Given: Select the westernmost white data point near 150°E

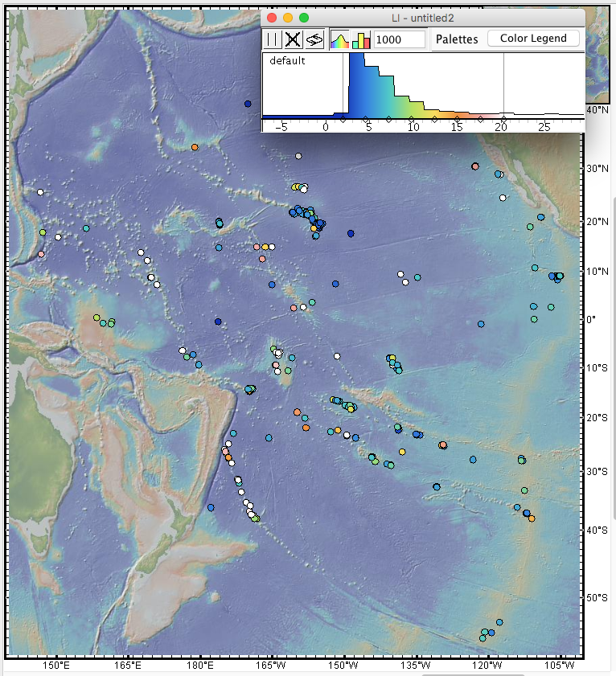Looking at the screenshot, I should point(40,192).
